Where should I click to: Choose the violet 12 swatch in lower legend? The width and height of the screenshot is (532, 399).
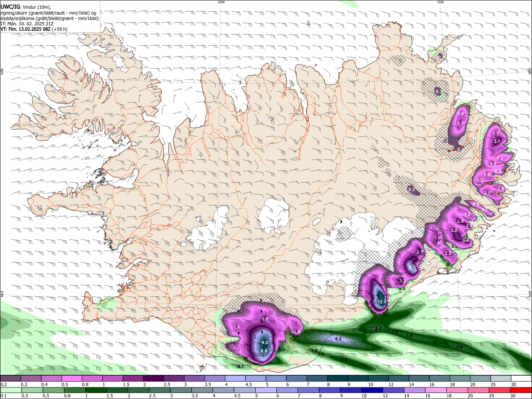[x=394, y=390]
